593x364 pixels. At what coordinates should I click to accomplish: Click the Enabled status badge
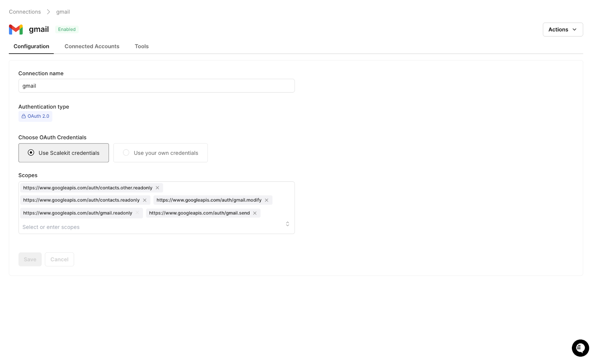[67, 29]
